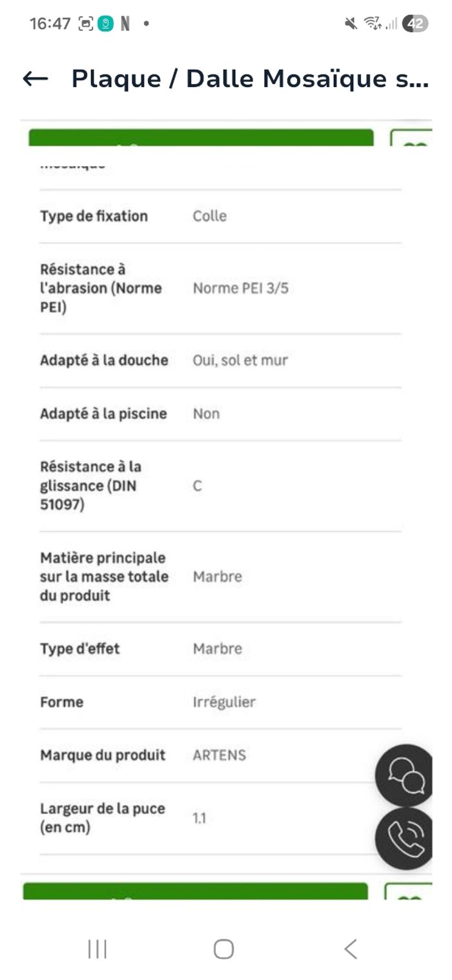Tap the 'Largeur de la puce' row
This screenshot has height=980, width=452.
click(220, 818)
